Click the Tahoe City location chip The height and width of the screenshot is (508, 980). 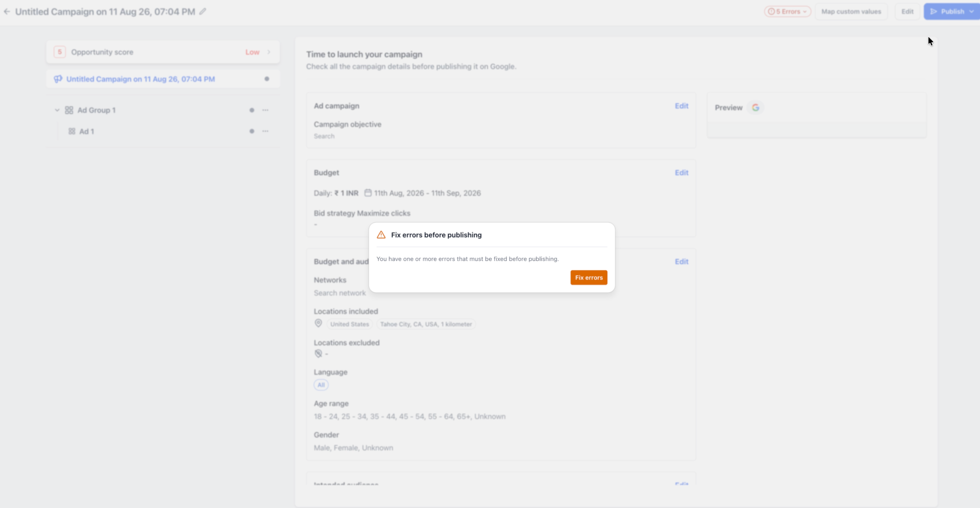(426, 324)
